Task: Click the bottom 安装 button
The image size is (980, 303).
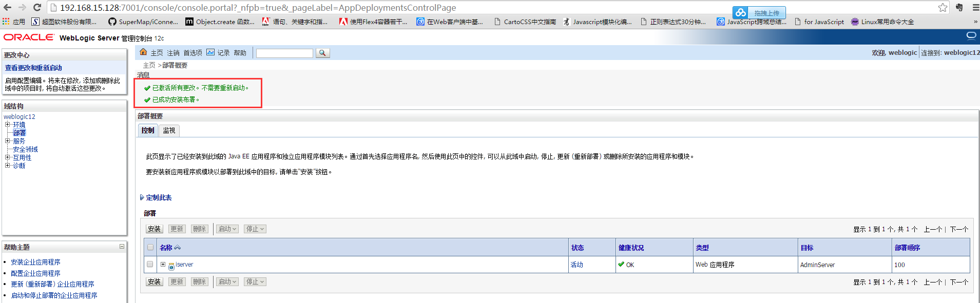Action: [x=154, y=282]
